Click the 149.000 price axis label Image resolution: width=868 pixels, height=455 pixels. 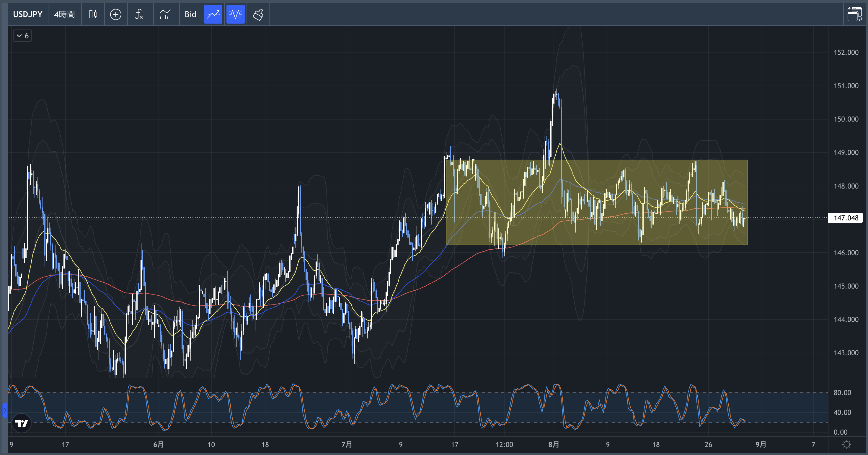click(x=846, y=152)
